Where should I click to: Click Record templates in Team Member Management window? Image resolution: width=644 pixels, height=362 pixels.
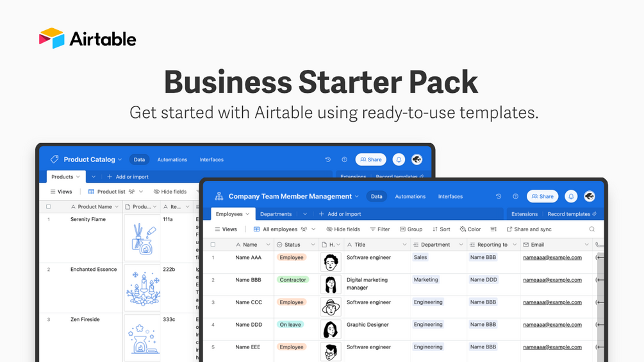coord(572,214)
